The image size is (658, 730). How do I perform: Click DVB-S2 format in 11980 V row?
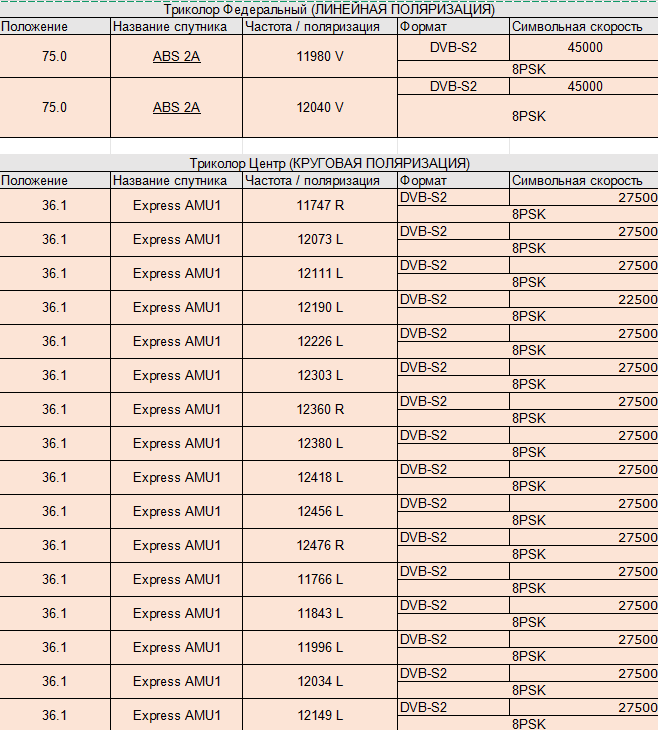[453, 47]
